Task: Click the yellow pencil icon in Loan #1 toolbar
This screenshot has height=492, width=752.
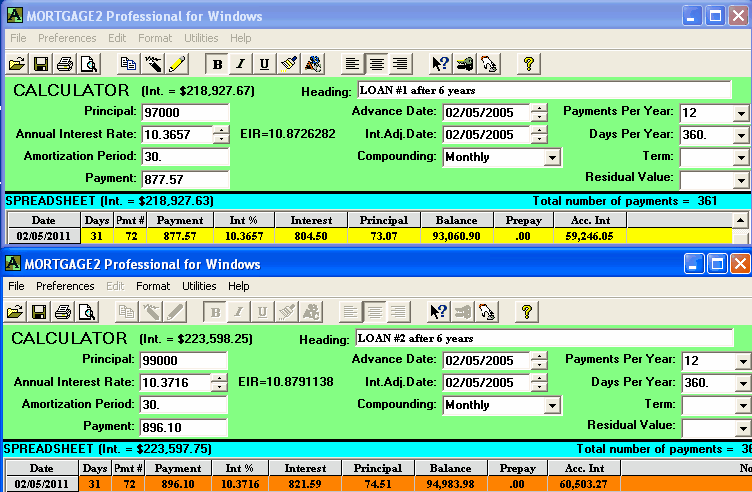Action: pos(177,63)
